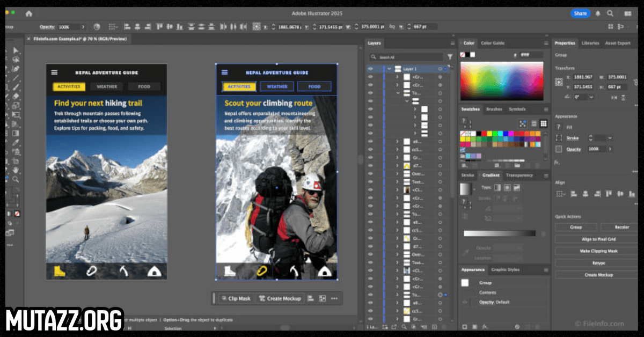Switch swatches to list view icon

pos(534,123)
